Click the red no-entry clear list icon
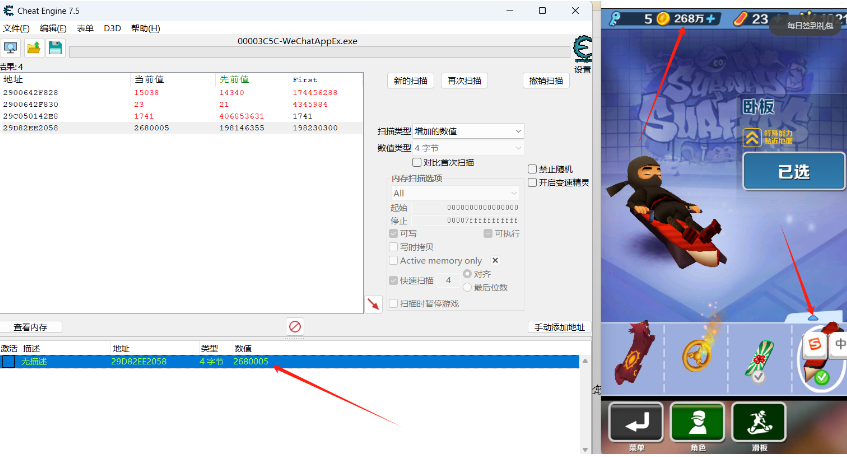Screen dimensions: 847x457 point(295,326)
